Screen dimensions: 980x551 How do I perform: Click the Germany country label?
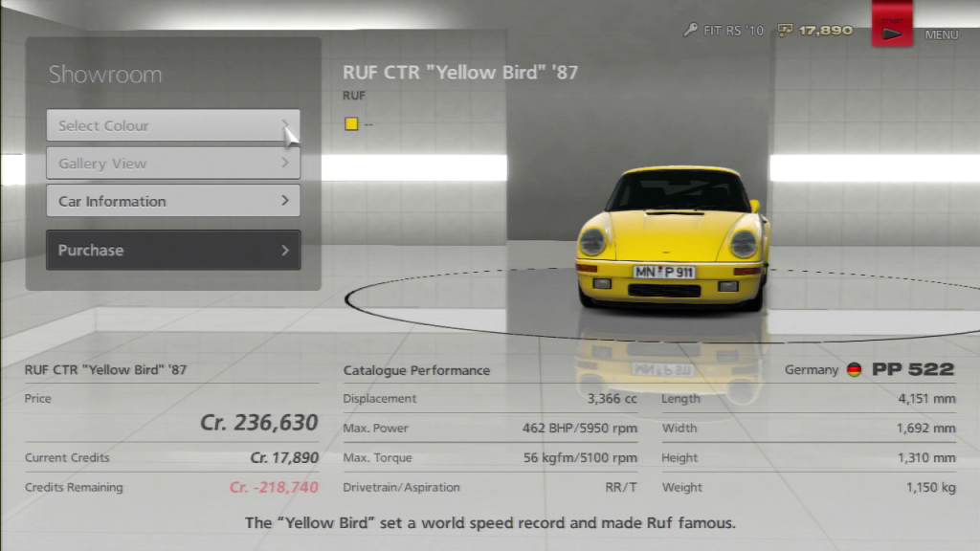[812, 370]
